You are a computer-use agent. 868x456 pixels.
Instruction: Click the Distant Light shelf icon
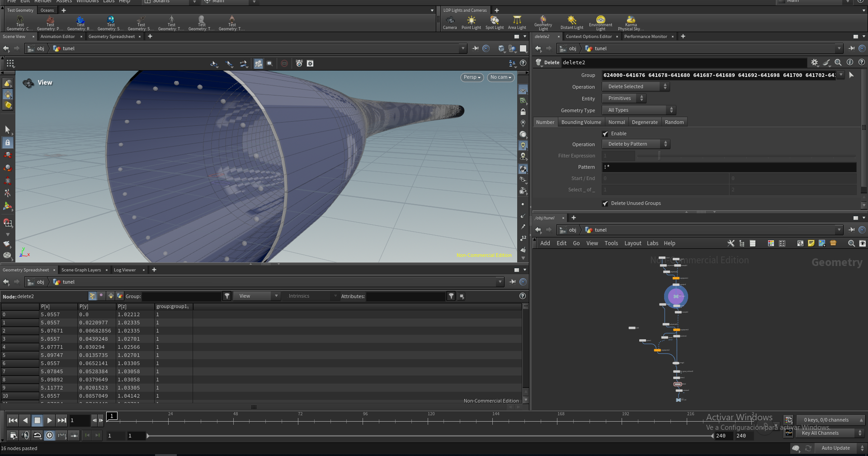[x=572, y=23]
